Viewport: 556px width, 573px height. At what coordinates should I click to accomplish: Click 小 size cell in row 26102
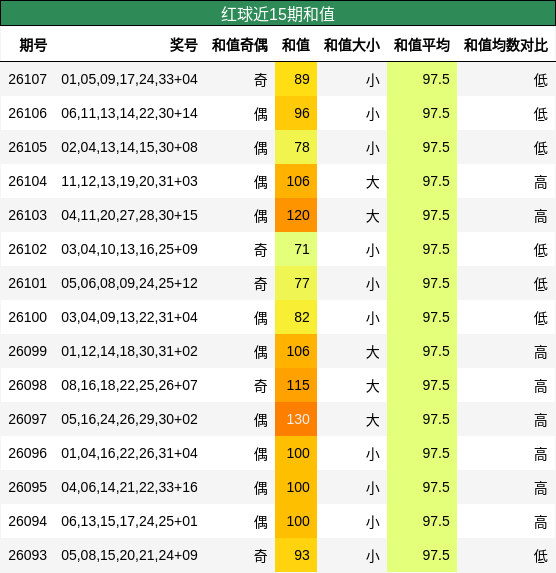tap(372, 250)
